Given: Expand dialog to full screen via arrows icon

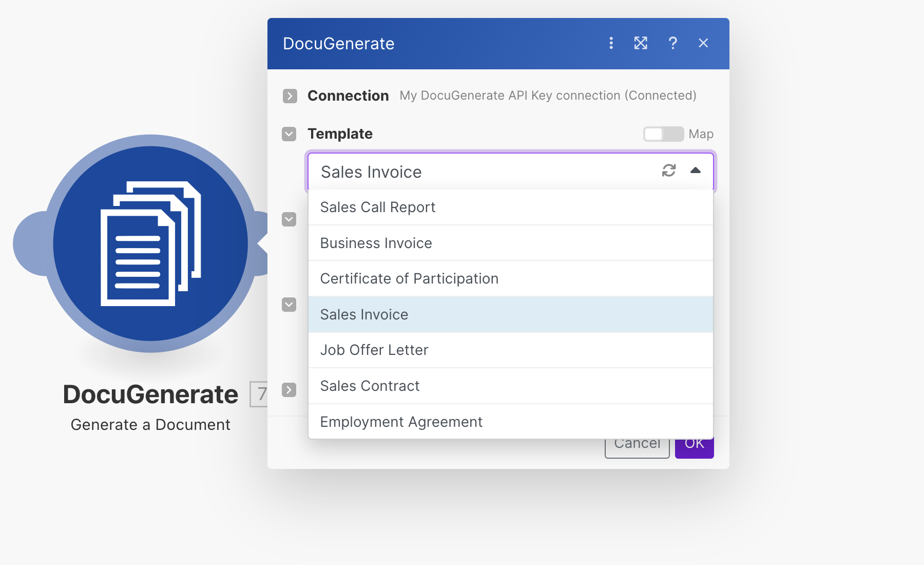Looking at the screenshot, I should coord(641,43).
